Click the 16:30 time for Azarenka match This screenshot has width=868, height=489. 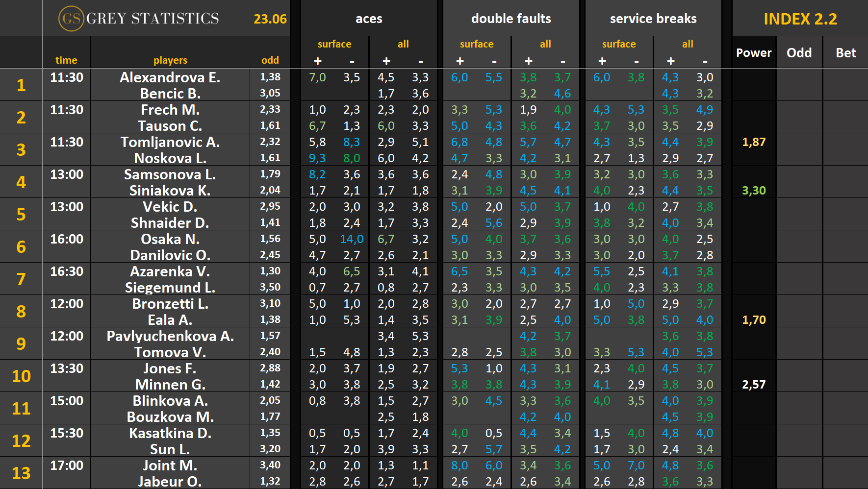click(x=67, y=271)
